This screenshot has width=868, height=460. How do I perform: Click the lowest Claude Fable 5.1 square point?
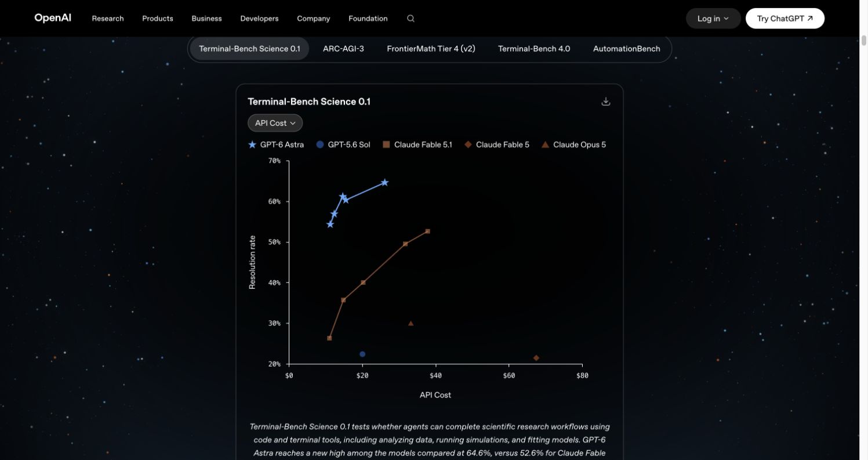[329, 338]
